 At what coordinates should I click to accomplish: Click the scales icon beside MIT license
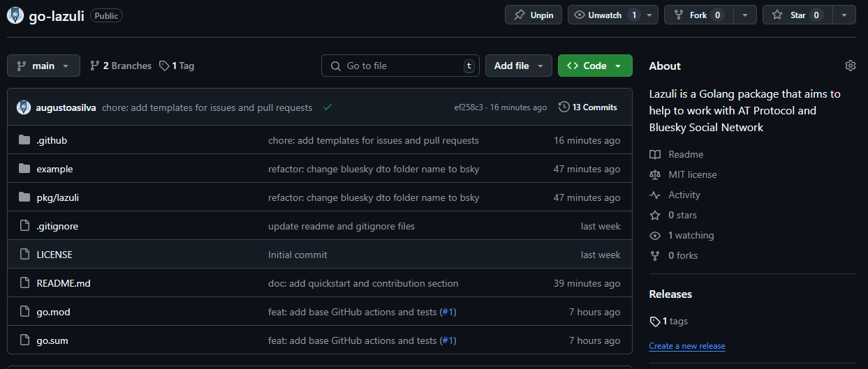pos(654,174)
